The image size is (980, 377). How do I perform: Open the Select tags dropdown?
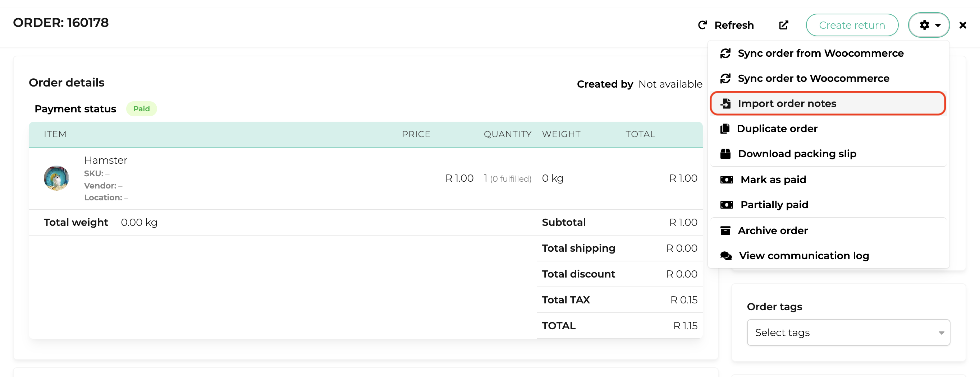(848, 332)
